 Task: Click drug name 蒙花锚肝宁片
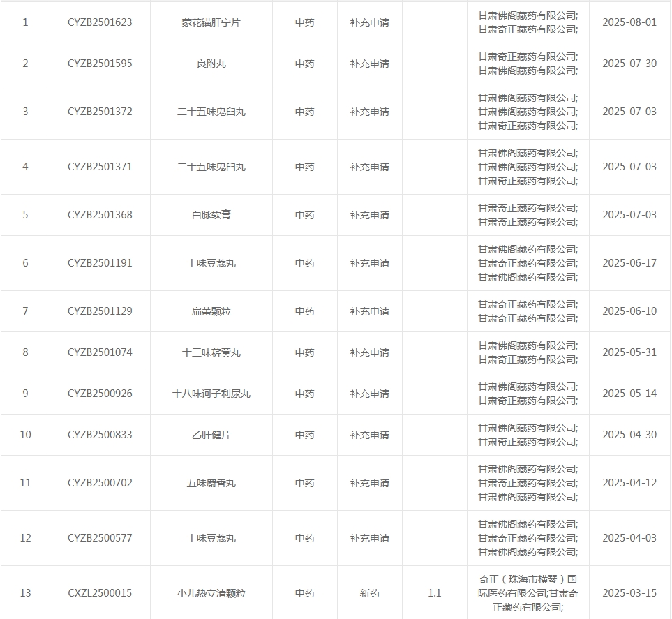tap(211, 22)
